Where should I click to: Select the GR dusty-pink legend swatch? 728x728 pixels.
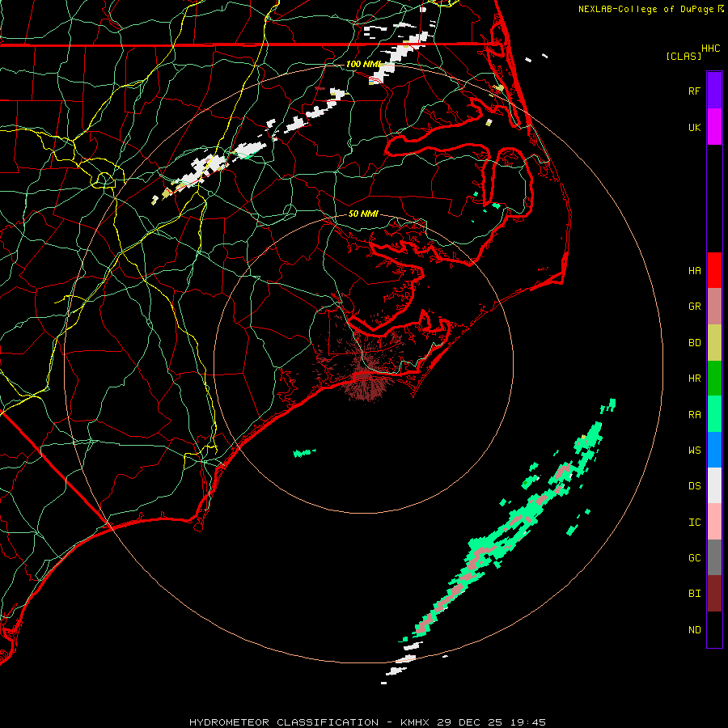[714, 307]
